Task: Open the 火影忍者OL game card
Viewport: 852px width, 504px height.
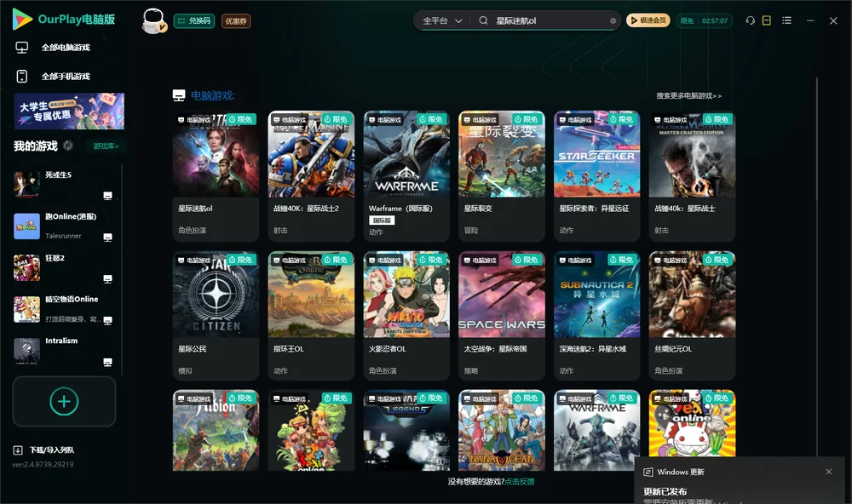Action: click(x=406, y=316)
